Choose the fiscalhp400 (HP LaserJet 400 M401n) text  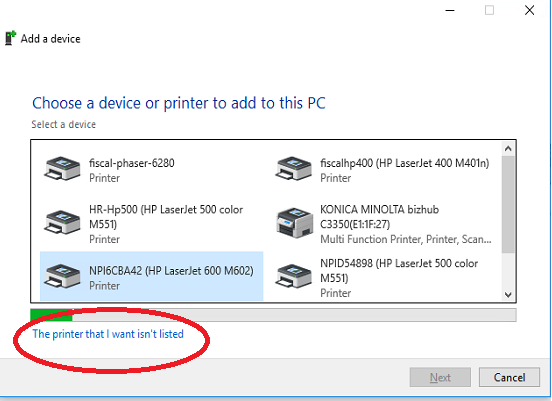tap(404, 163)
